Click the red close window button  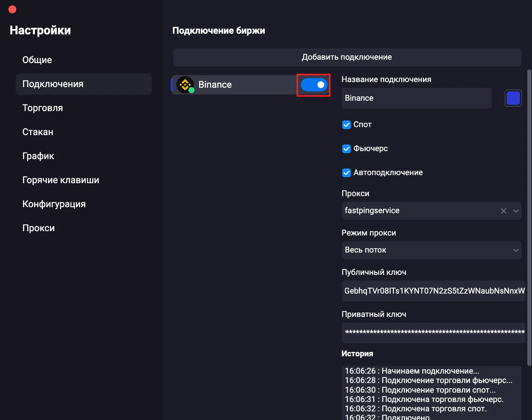[x=12, y=9]
